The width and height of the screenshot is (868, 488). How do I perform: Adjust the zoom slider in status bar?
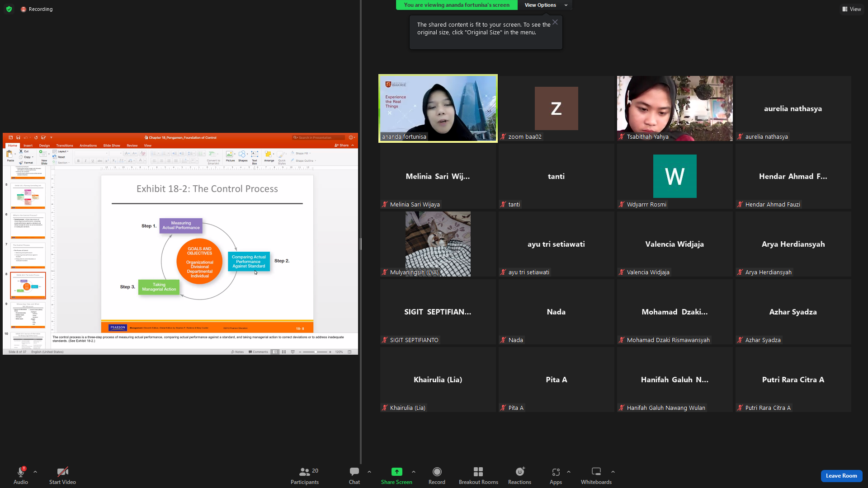click(315, 352)
